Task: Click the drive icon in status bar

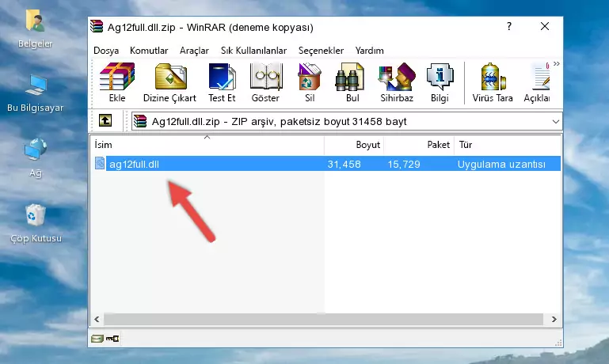Action: (x=97, y=339)
